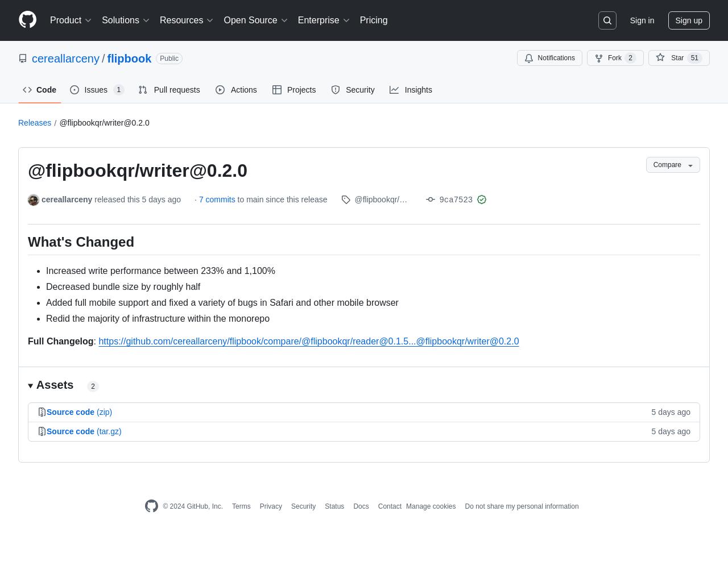728x582 pixels.
Task: Switch to the Actions tab
Action: (236, 90)
